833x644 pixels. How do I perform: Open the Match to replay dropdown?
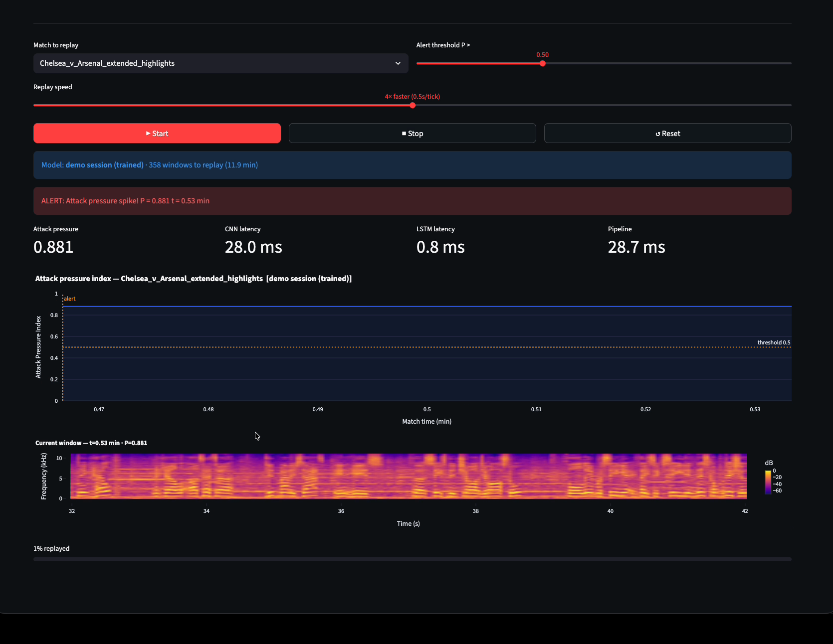coord(220,63)
